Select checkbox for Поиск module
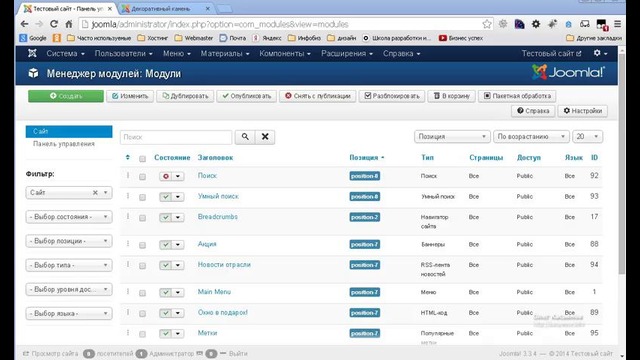The height and width of the screenshot is (360, 640). (142, 177)
